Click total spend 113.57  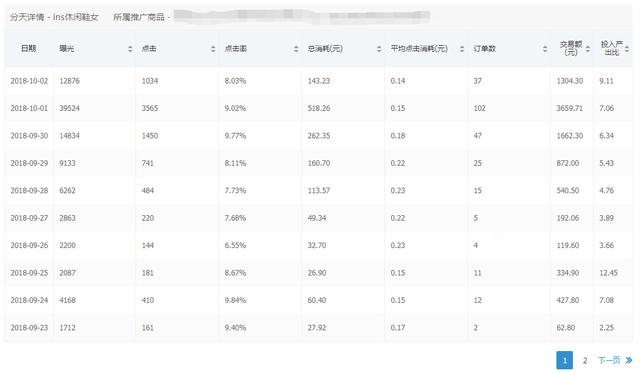(x=319, y=190)
